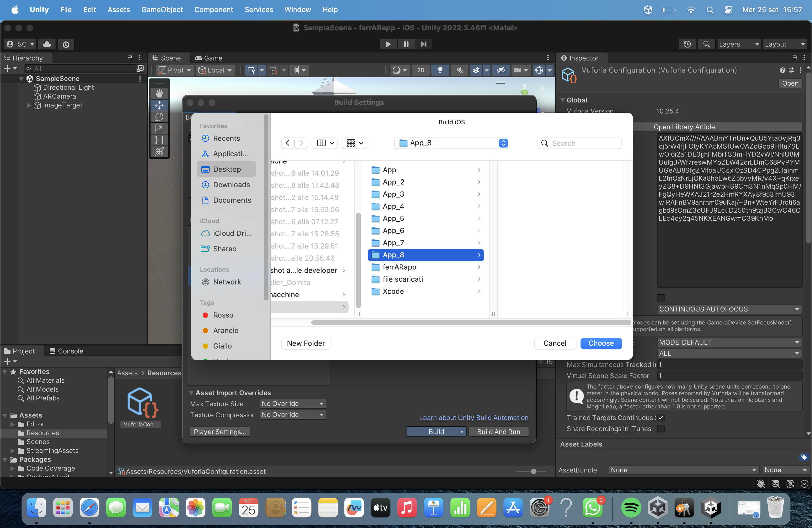Open the GameObject menu

(x=162, y=10)
